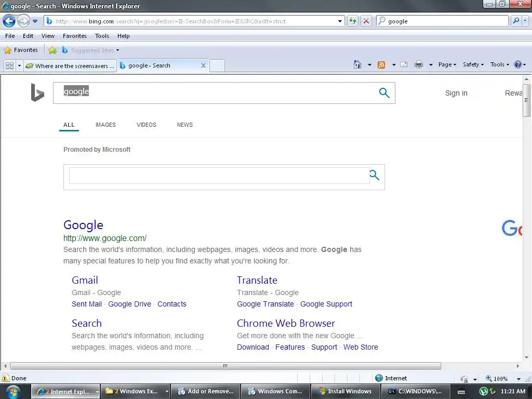This screenshot has width=532, height=399.
Task: Click the vertical scrollbar down arrow
Action: pyautogui.click(x=527, y=357)
